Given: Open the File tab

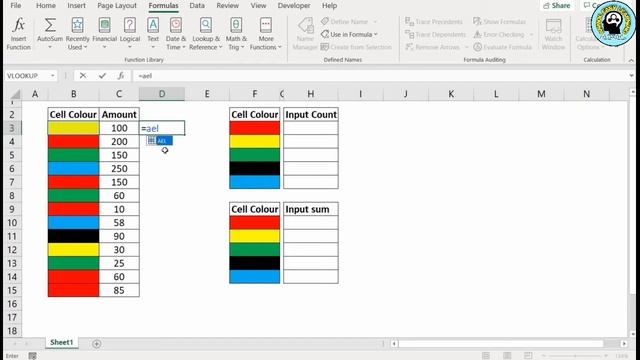Looking at the screenshot, I should click(x=16, y=6).
